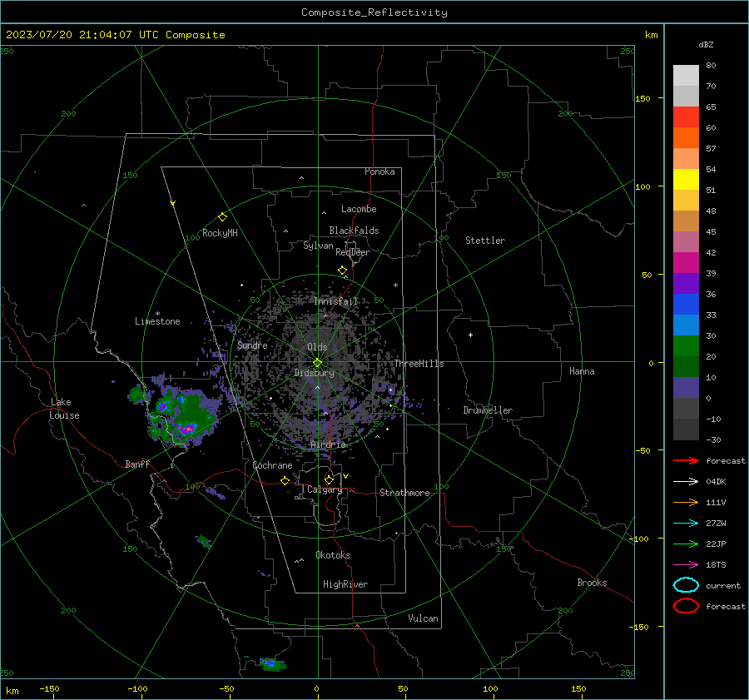Click the light gray swatch beside 80
The width and height of the screenshot is (749, 700).
click(x=686, y=76)
